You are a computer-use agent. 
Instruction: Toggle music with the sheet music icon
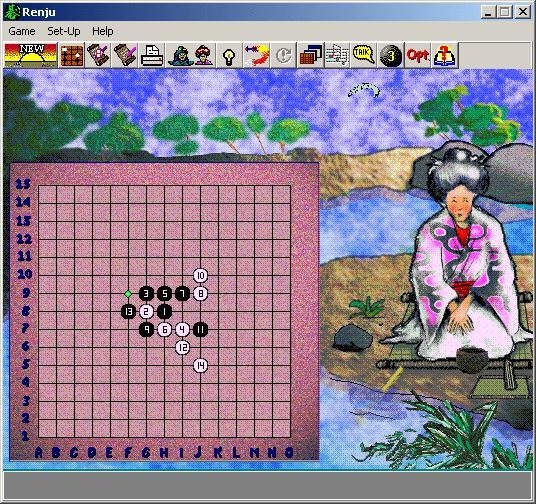tap(337, 55)
